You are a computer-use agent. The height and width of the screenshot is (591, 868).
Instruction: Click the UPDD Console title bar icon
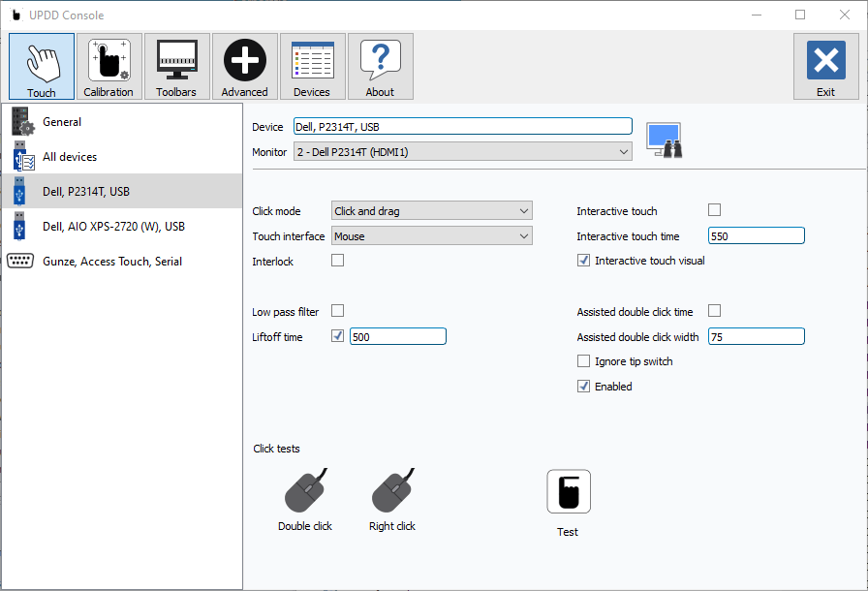[16, 15]
